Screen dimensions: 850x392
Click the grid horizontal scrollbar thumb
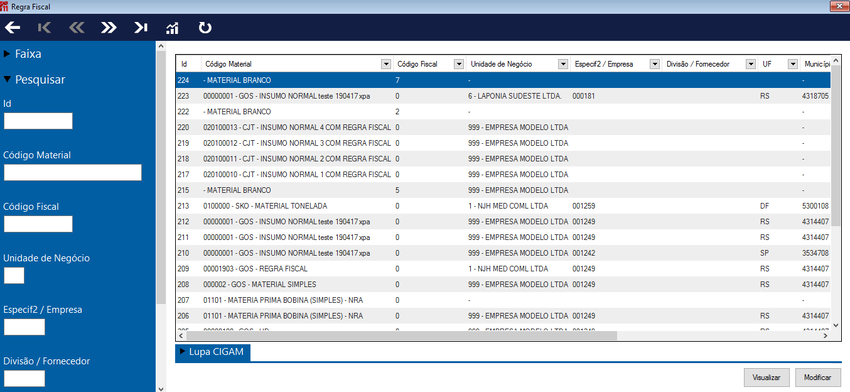[402, 336]
